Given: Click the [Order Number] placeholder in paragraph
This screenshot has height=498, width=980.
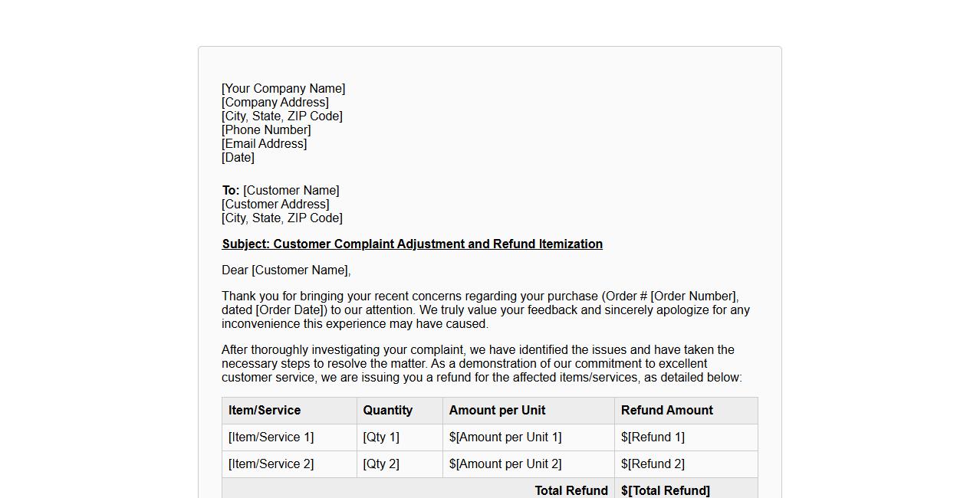Looking at the screenshot, I should (694, 297).
